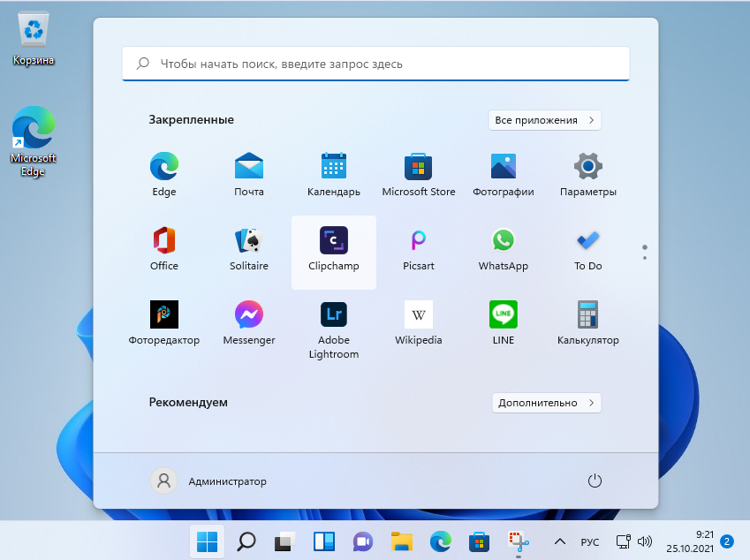The width and height of the screenshot is (750, 560).
Task: Open File Explorer from the taskbar
Action: (401, 541)
